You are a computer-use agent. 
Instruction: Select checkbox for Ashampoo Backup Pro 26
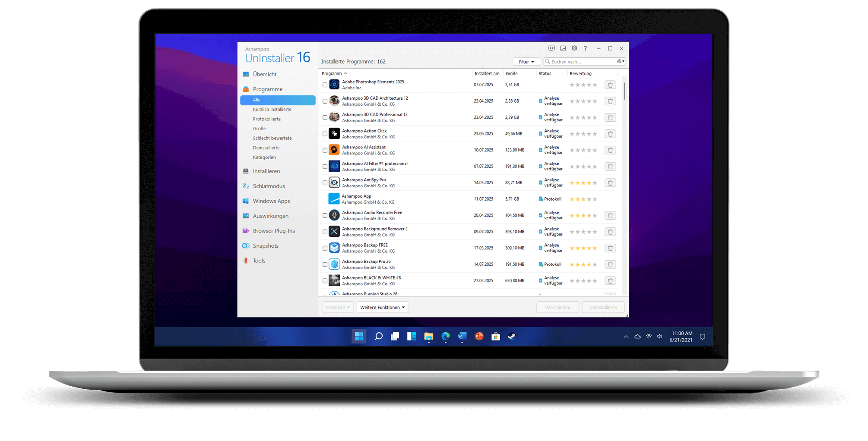click(325, 265)
